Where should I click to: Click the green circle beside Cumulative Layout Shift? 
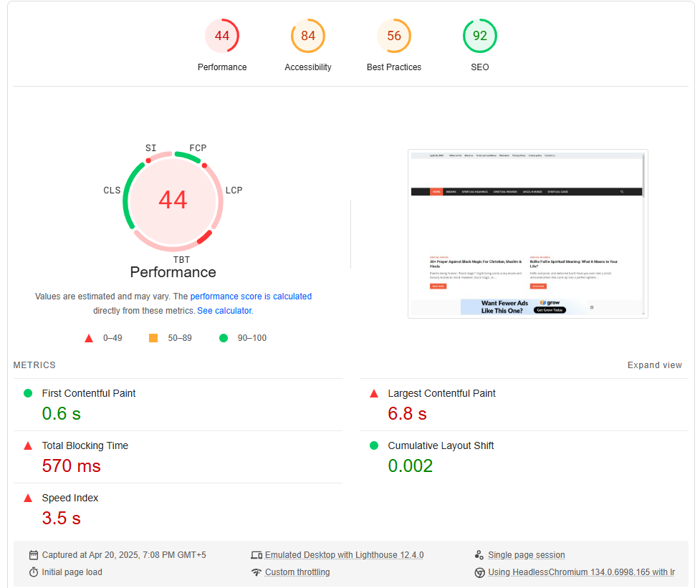tap(374, 445)
